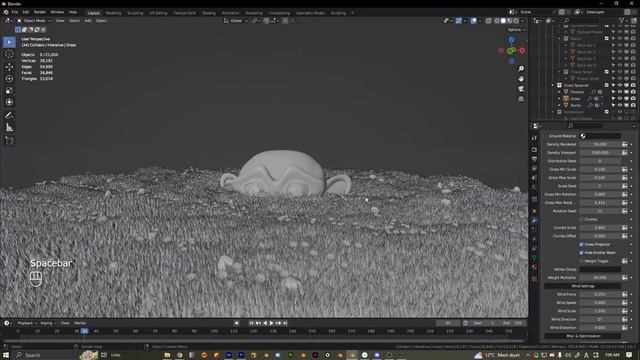Toggle eye visibility for the Flowers object
640x360 pixels.
(620, 92)
